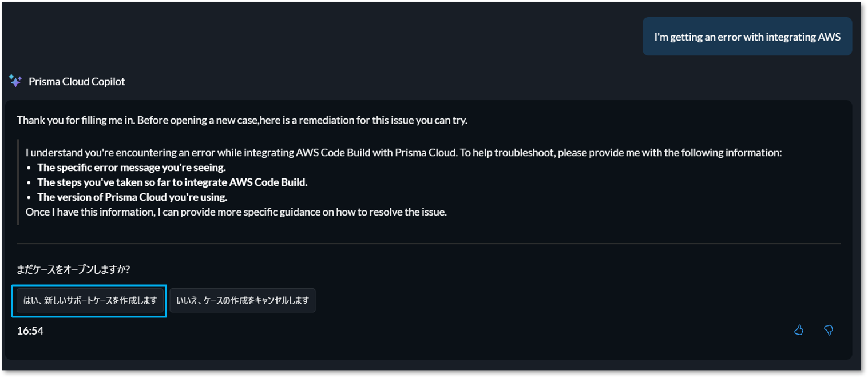
Task: Click the horizontal divider under the quoted reply
Action: pos(428,244)
